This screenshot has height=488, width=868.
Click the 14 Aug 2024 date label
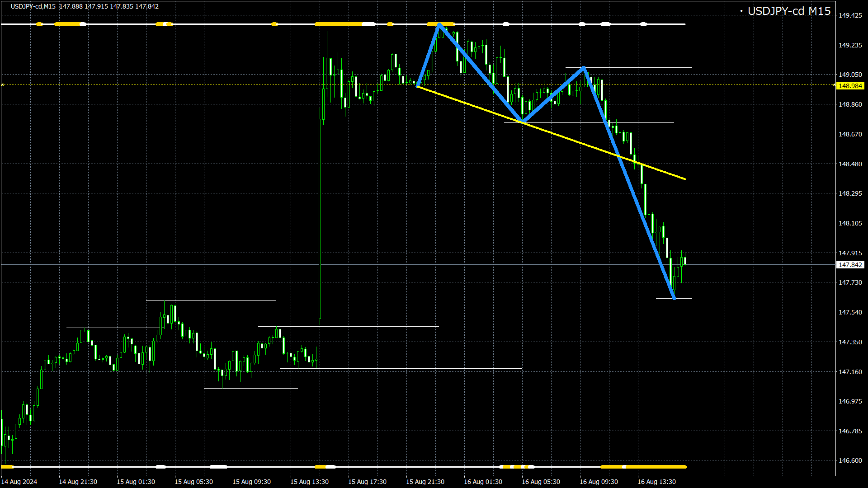click(20, 482)
